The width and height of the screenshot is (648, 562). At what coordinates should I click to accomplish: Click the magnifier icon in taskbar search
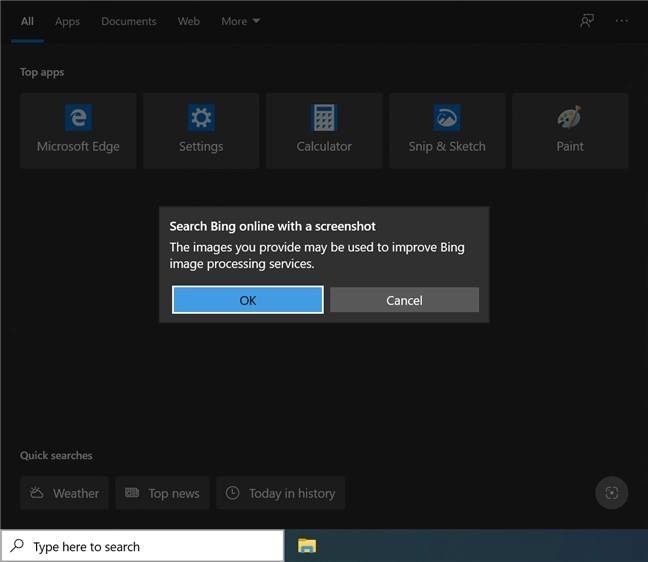(x=17, y=546)
